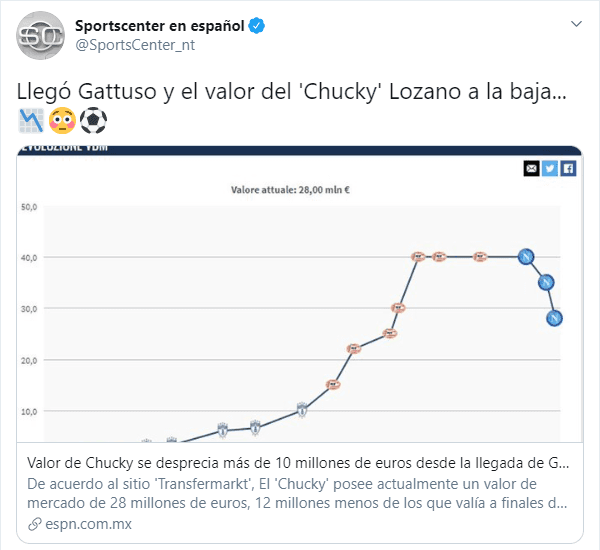Click the soccer ball emoji
This screenshot has height=550, width=600.
[93, 121]
